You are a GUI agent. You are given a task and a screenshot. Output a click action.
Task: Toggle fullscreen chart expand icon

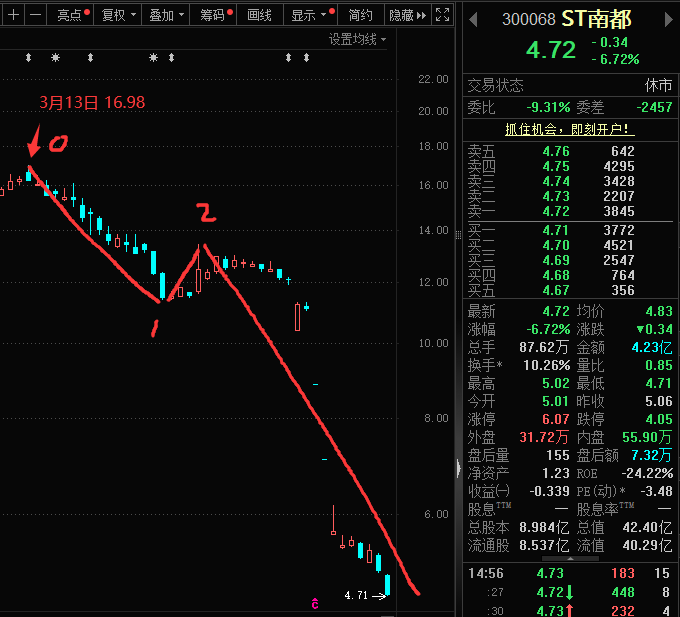tap(442, 15)
